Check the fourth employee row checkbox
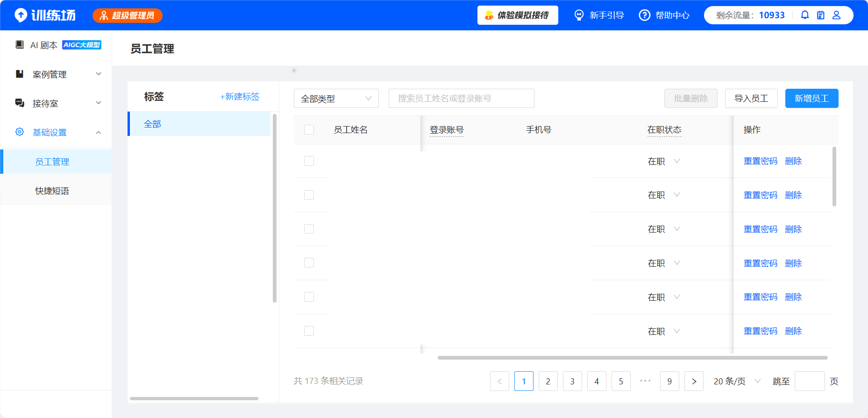Screen dimensions: 868x418 [x=309, y=262]
